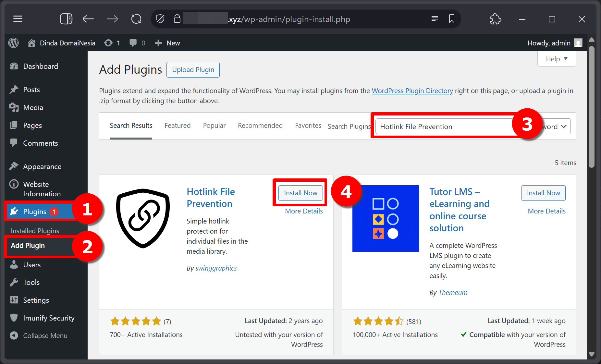Click the Tutor LMS blue thumbnail

[386, 218]
